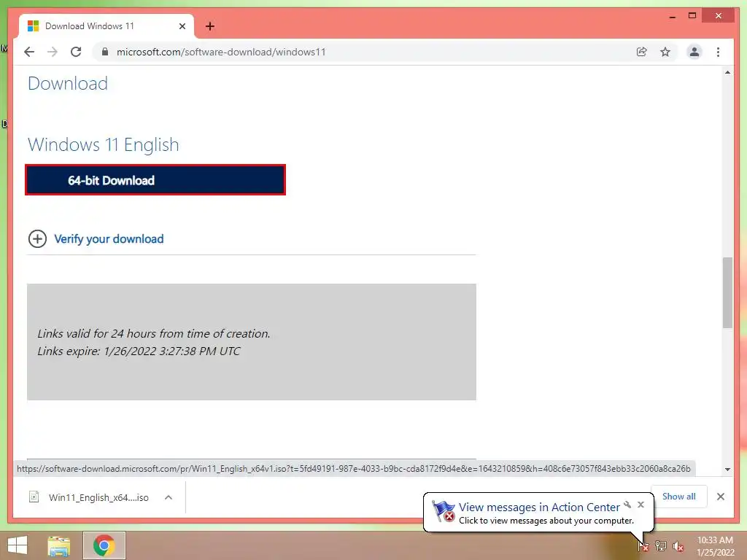Open the Chrome three-dot menu
The height and width of the screenshot is (560, 747).
tap(718, 52)
